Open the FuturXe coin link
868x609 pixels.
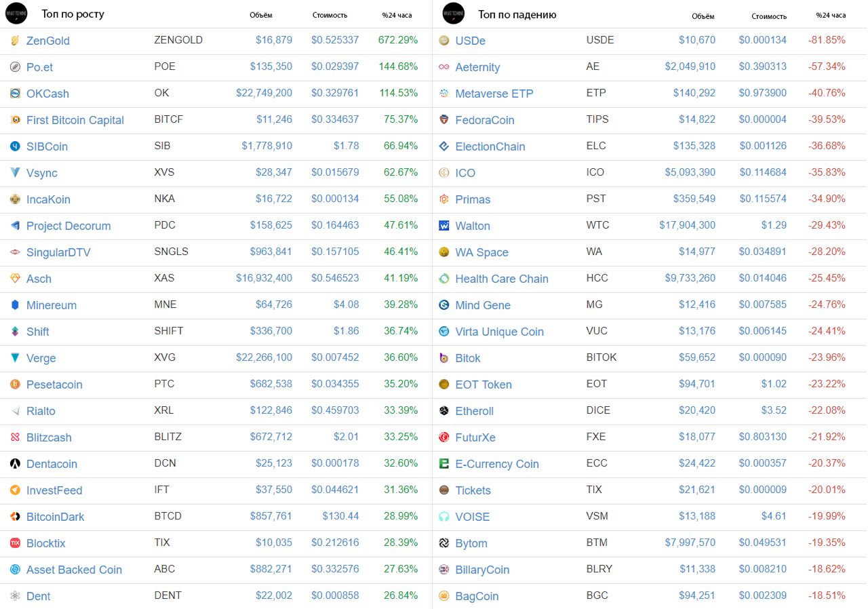[475, 437]
